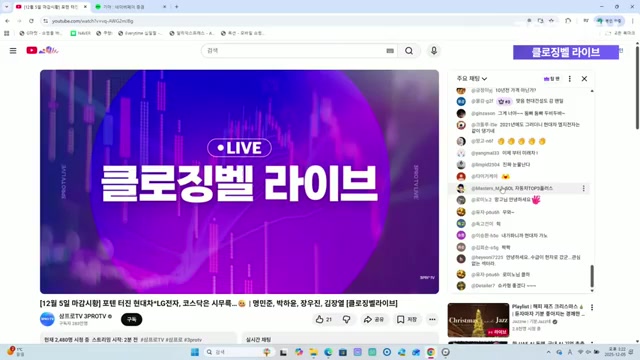Open the taskbar clock and date
Viewport: 640px width, 360px height.
pos(615,352)
